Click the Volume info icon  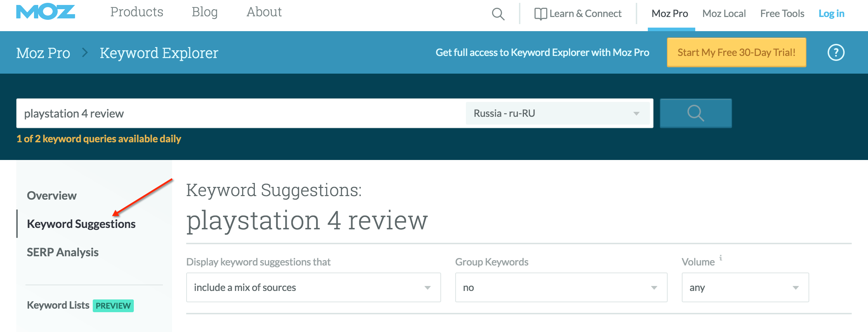720,258
